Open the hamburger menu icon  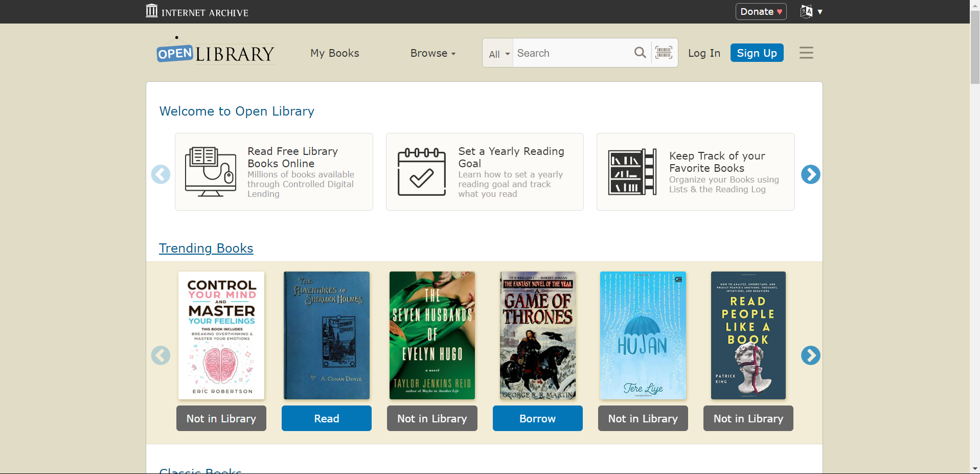[x=806, y=53]
